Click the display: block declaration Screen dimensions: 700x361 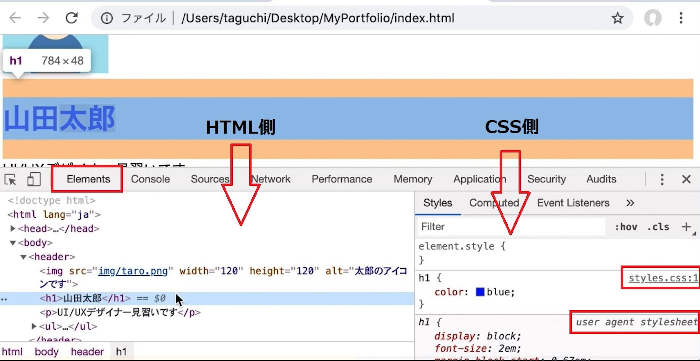(x=478, y=336)
